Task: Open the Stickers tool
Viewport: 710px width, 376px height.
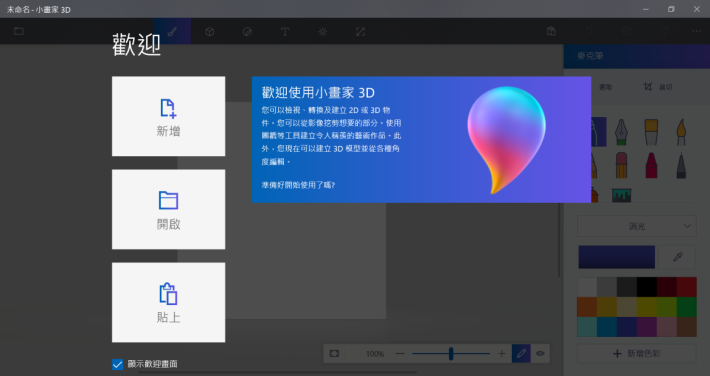Action: (247, 31)
